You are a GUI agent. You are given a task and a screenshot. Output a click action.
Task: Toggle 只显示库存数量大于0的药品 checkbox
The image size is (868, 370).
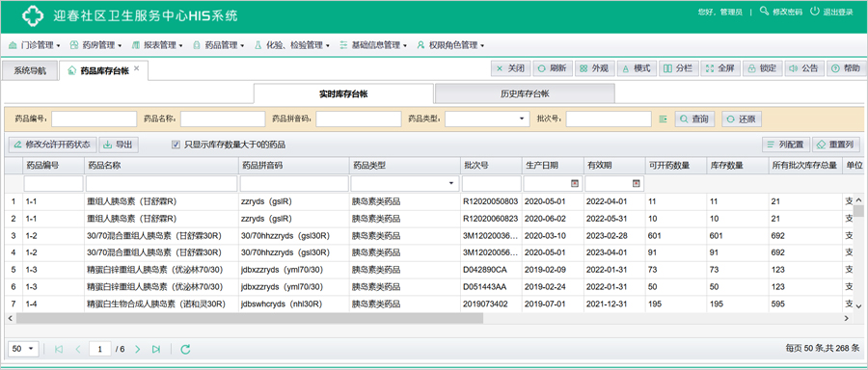(x=176, y=145)
